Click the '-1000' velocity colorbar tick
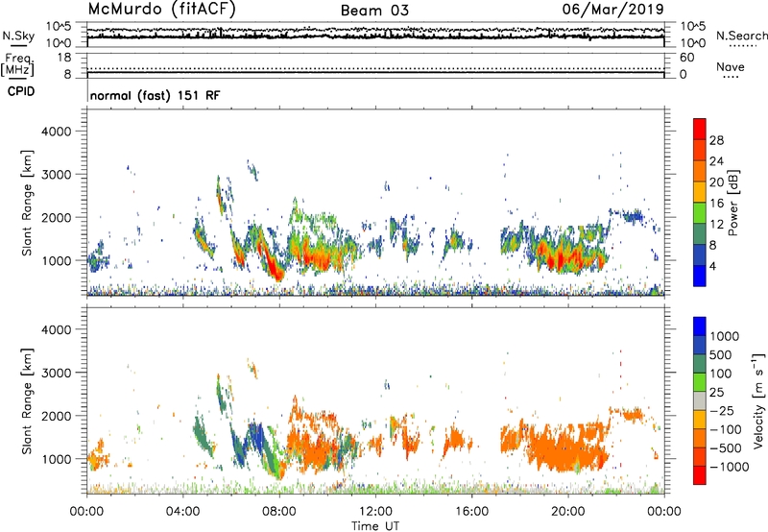The image size is (768, 532). click(730, 467)
